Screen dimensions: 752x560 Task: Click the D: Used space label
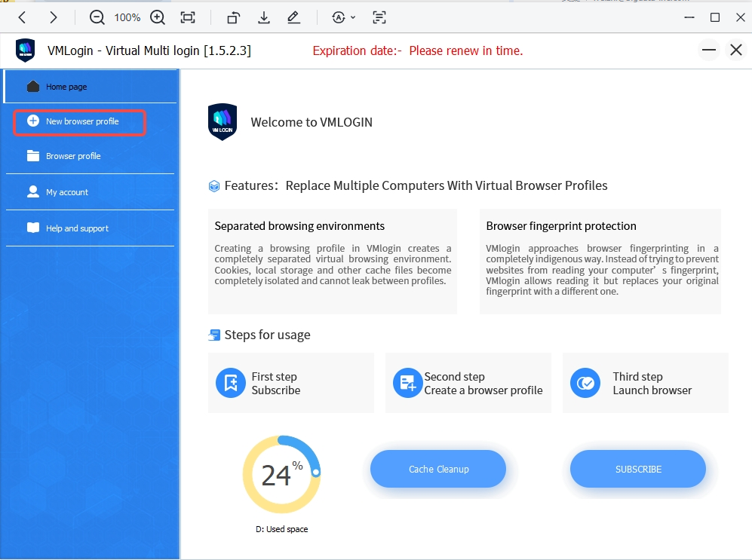[x=282, y=529]
